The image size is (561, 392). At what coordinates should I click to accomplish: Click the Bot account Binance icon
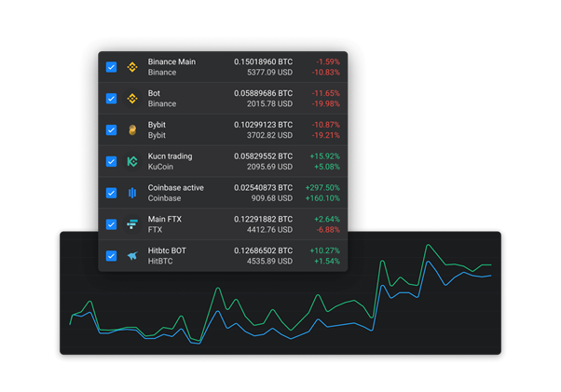tap(132, 99)
